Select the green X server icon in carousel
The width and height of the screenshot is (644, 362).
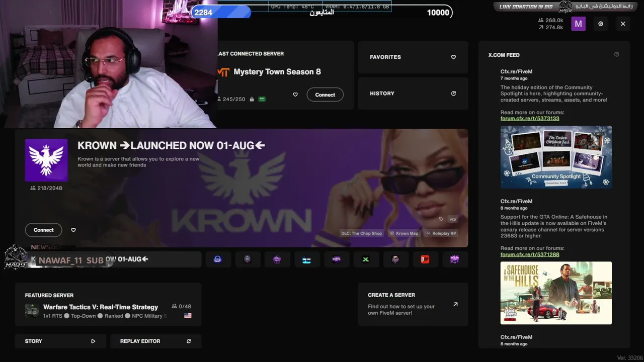pos(366,259)
